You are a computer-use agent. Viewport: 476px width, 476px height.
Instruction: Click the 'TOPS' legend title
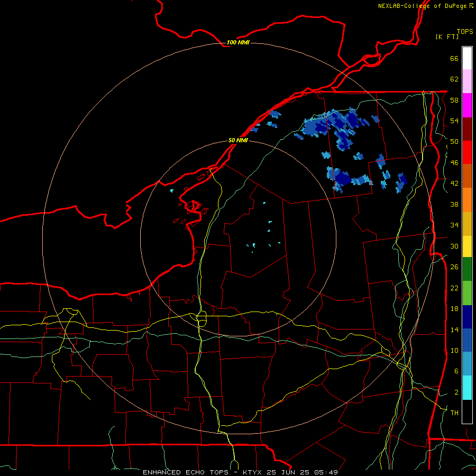click(x=465, y=32)
